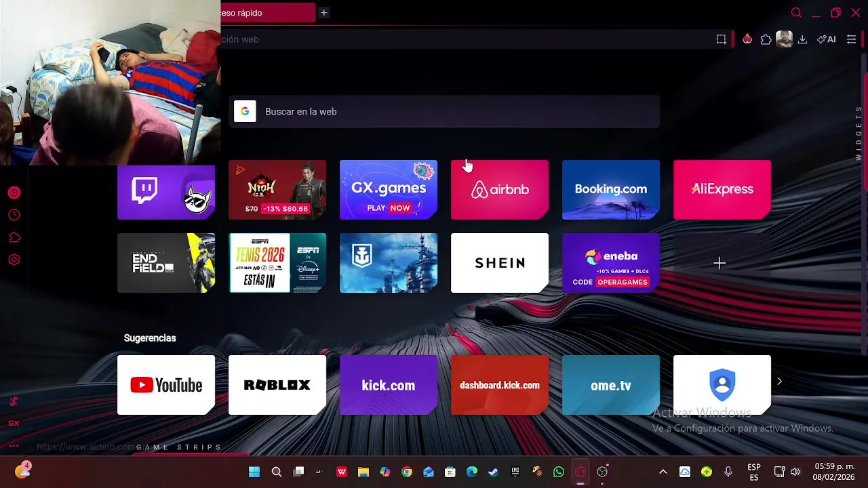The width and height of the screenshot is (868, 488).
Task: Click the Sugerencias heading
Action: 150,338
